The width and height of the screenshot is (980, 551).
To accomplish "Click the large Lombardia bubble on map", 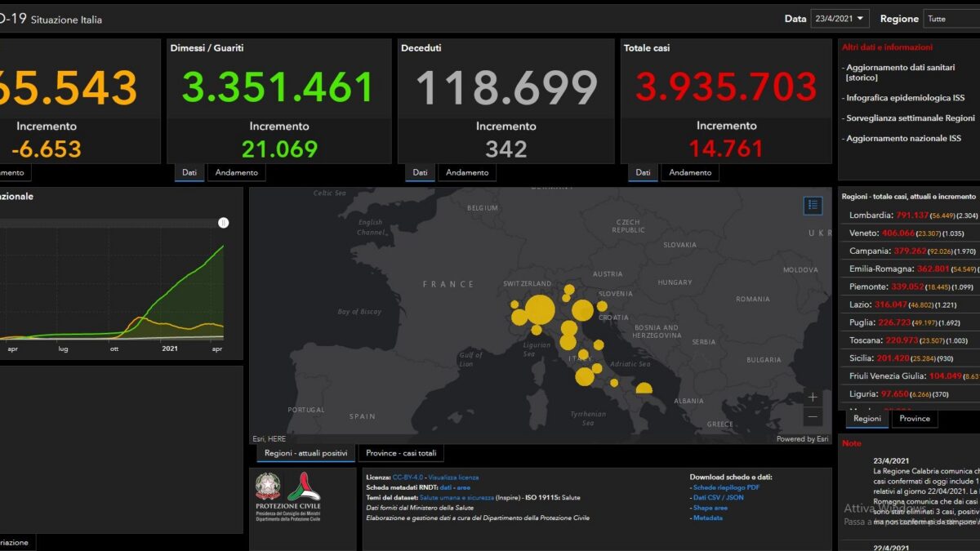I will coord(540,311).
